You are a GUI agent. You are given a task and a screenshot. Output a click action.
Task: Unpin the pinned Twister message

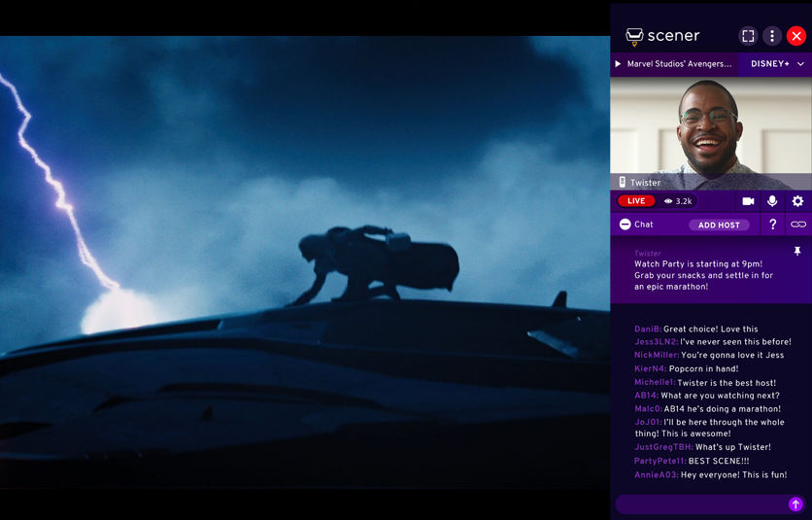click(797, 252)
